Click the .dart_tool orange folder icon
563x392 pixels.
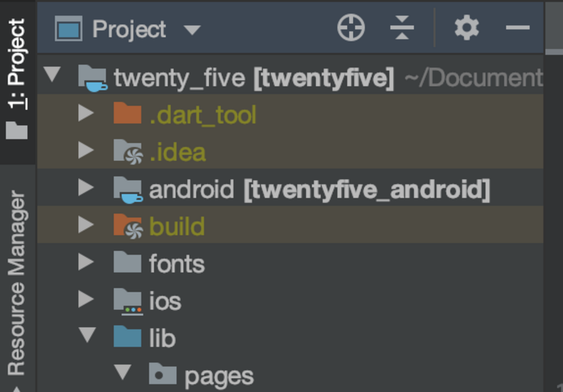(x=127, y=114)
